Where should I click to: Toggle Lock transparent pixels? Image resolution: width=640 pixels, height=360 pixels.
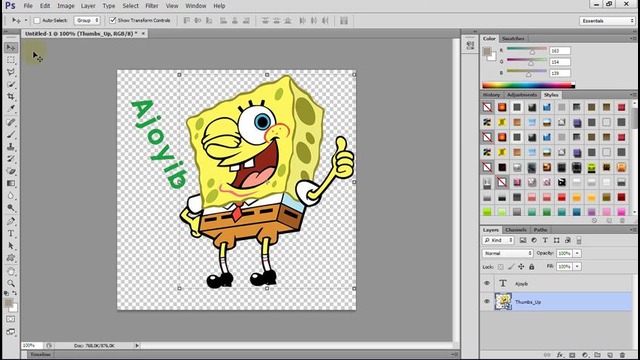click(500, 267)
